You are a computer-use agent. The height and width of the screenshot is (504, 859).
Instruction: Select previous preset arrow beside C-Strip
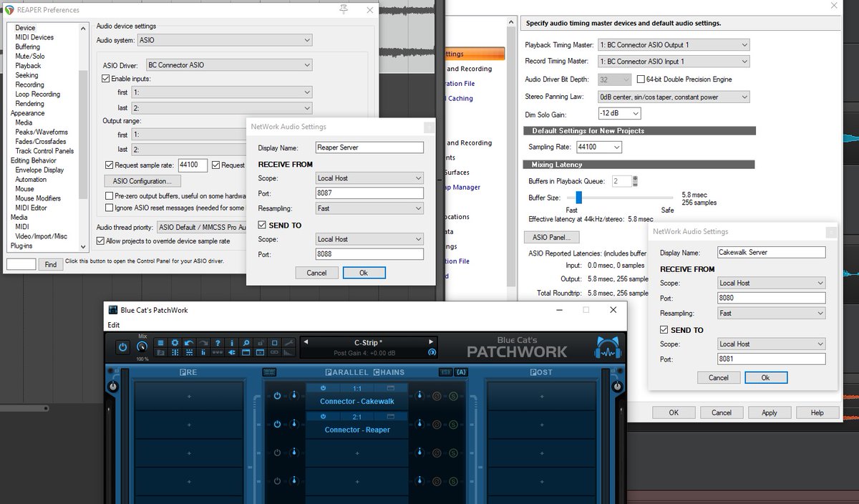click(306, 342)
